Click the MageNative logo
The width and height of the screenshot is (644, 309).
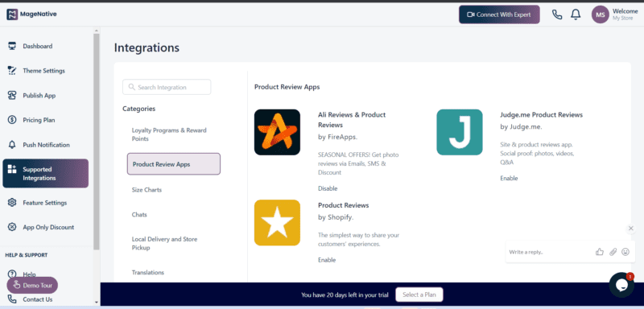31,14
